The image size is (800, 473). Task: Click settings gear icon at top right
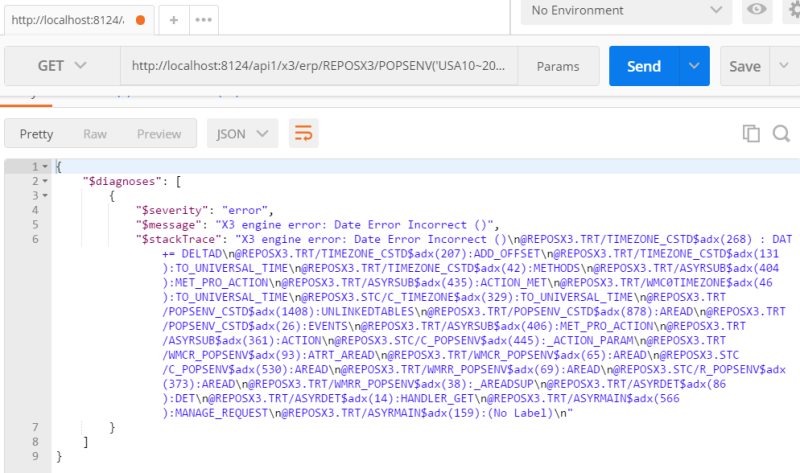click(x=793, y=9)
